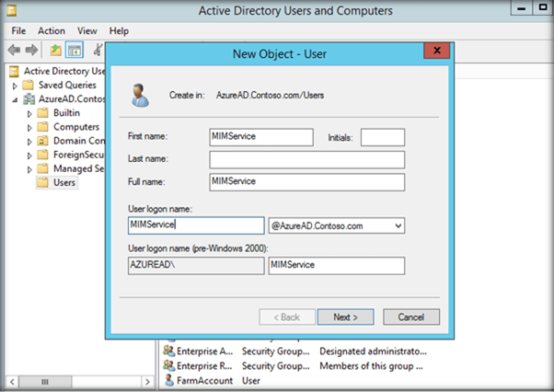Minimize the Active Directory Users and Computers window

[x=521, y=7]
